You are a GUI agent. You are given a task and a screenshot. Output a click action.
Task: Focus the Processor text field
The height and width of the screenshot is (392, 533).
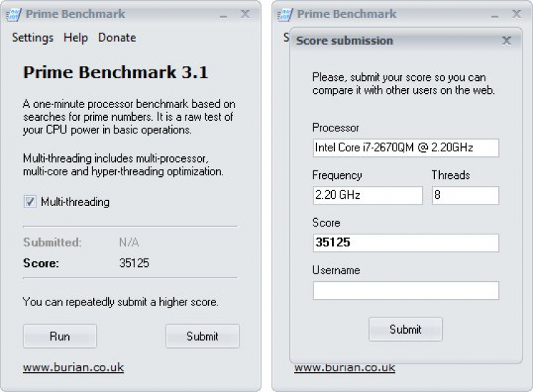point(405,148)
